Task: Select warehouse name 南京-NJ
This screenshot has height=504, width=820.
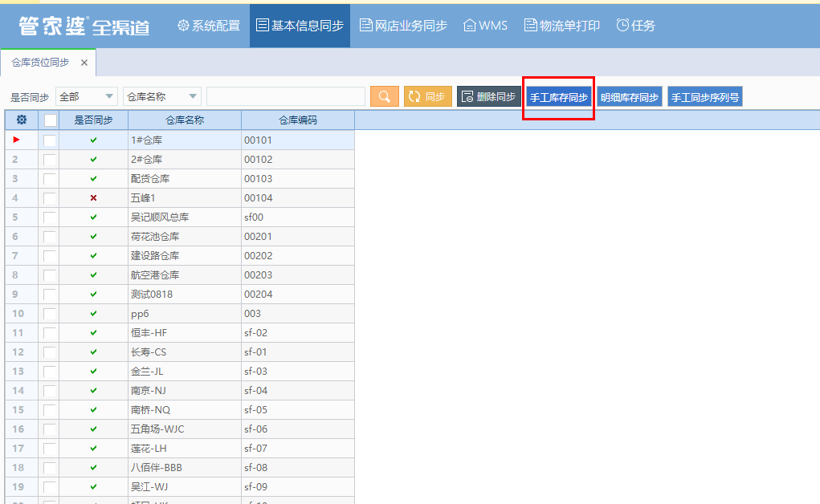Action: [x=149, y=391]
